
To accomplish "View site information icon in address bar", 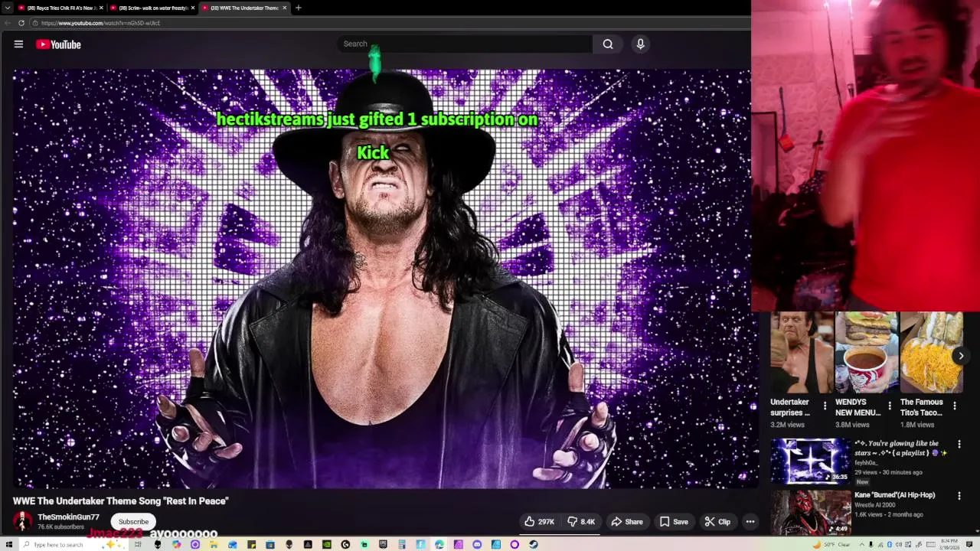I will click(35, 23).
